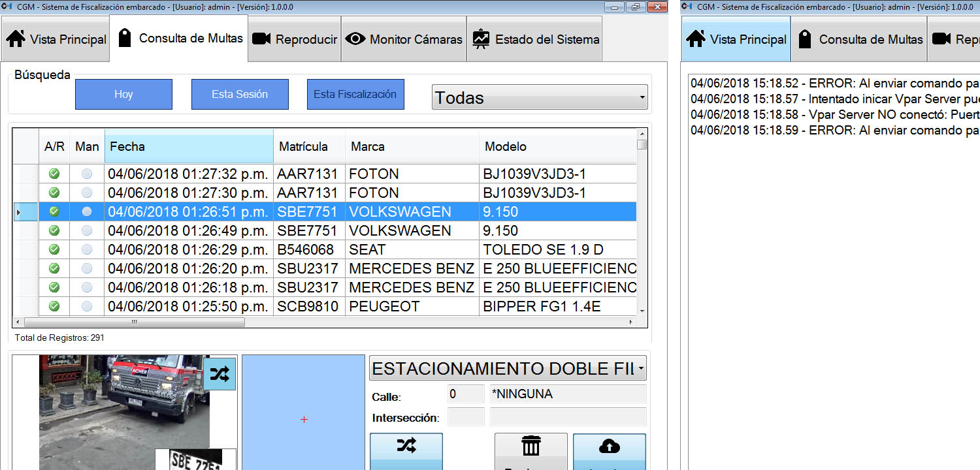980x470 pixels.
Task: Switch to Reproducir tab in left window
Action: (295, 39)
